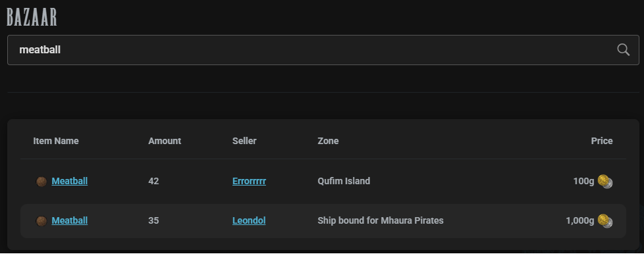The image size is (644, 277).
Task: Click the meatball item icon in Leondol's row
Action: 41,221
